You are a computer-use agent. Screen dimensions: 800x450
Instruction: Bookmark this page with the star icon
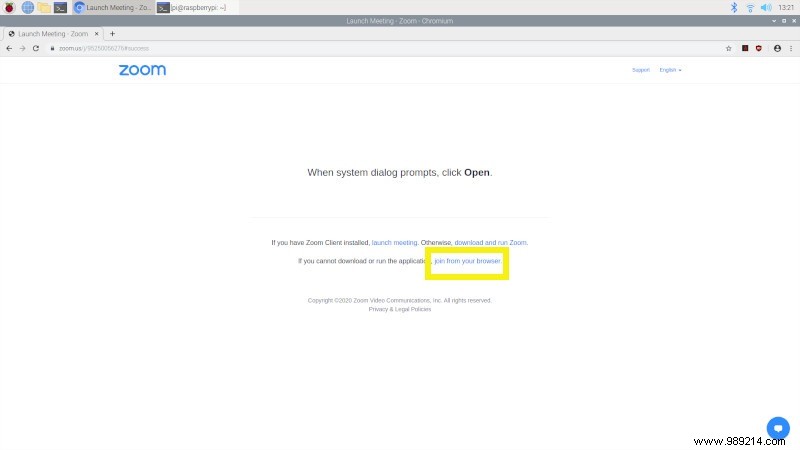point(729,48)
